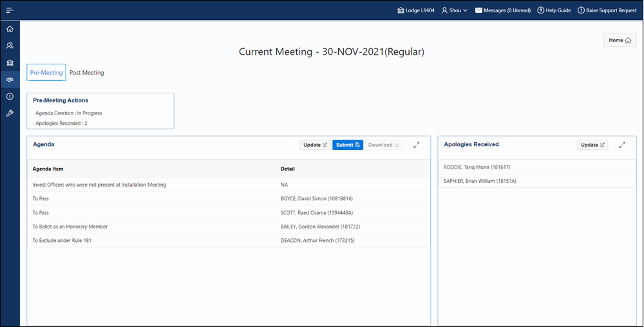Click the lodge building icon in the sidebar

coord(10,62)
